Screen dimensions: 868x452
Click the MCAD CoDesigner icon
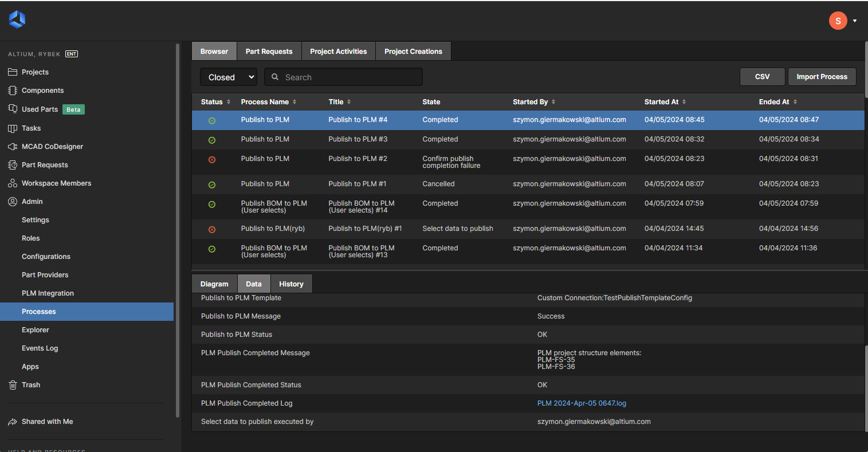click(13, 147)
